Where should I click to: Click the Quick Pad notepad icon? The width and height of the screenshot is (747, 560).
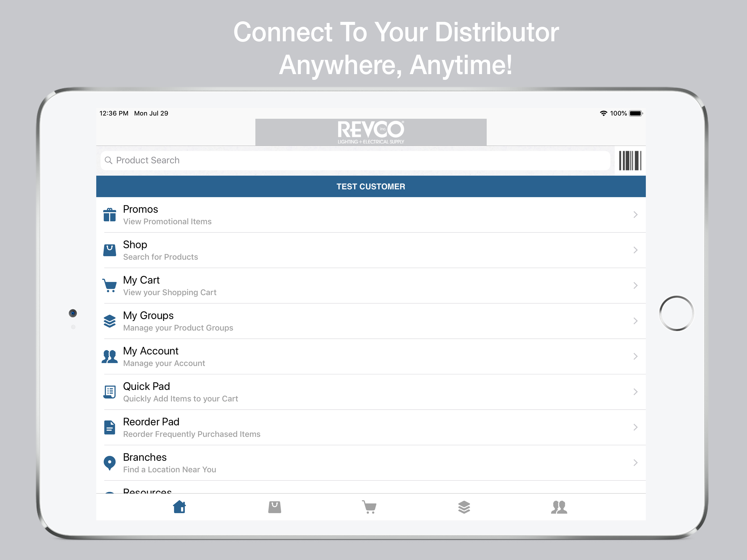pos(110,392)
